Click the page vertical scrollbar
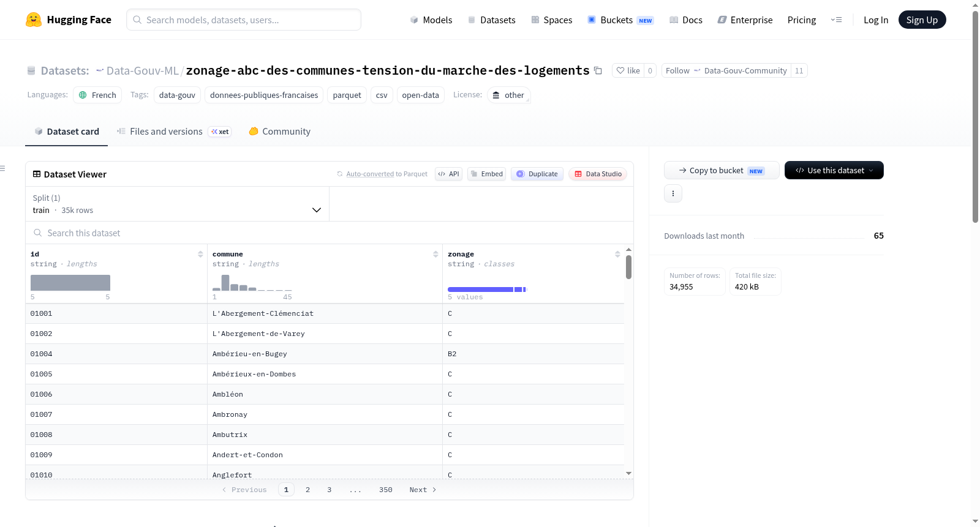Image resolution: width=980 pixels, height=527 pixels. [x=975, y=116]
